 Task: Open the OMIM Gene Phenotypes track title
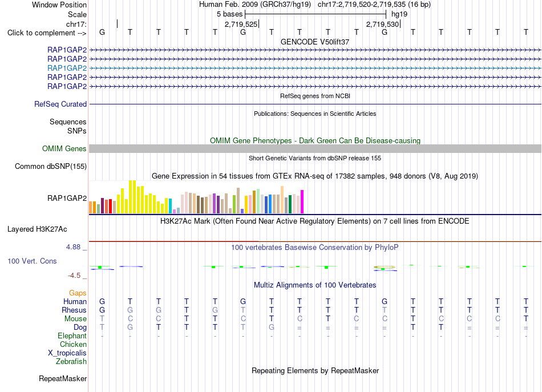coord(315,141)
